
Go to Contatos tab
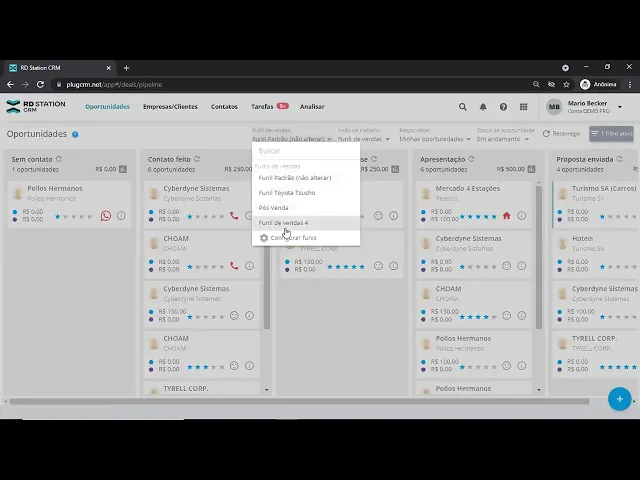click(x=224, y=107)
